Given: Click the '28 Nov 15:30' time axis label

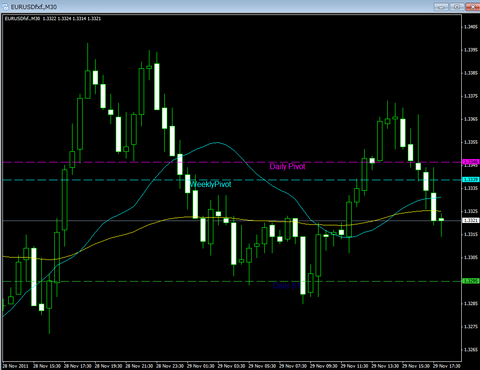Looking at the screenshot, I should click(x=47, y=366).
